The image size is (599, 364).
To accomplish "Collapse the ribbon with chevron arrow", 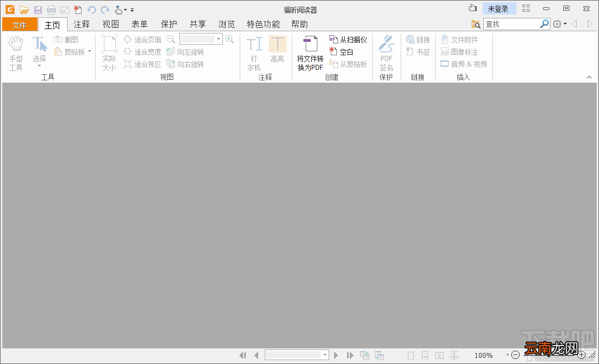I will tap(589, 77).
